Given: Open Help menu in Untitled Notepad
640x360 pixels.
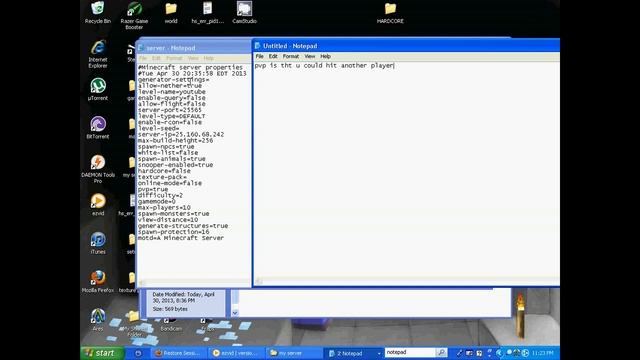Looking at the screenshot, I should pyautogui.click(x=325, y=56).
